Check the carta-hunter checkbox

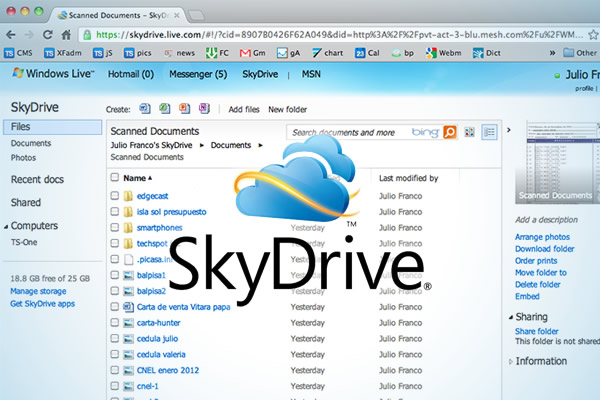pos(115,322)
